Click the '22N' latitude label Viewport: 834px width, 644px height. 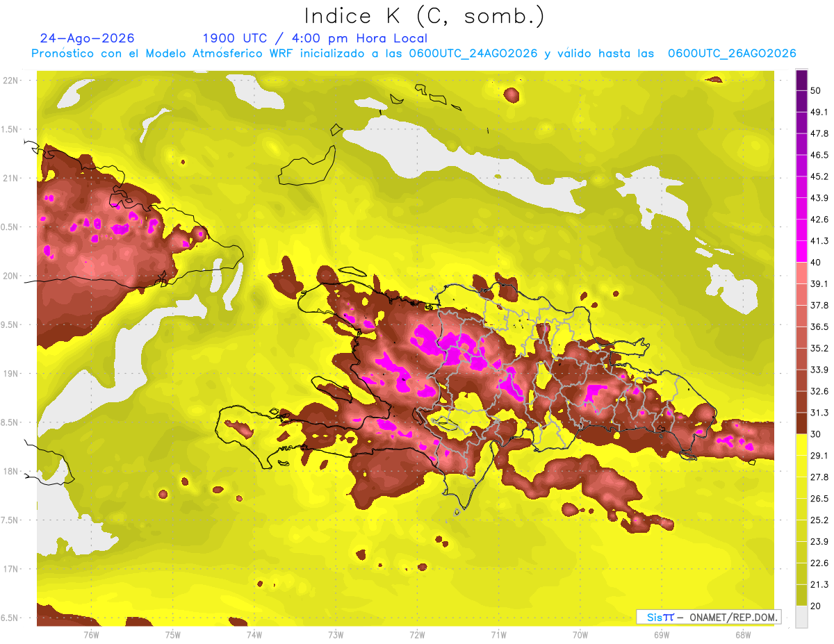coord(10,81)
